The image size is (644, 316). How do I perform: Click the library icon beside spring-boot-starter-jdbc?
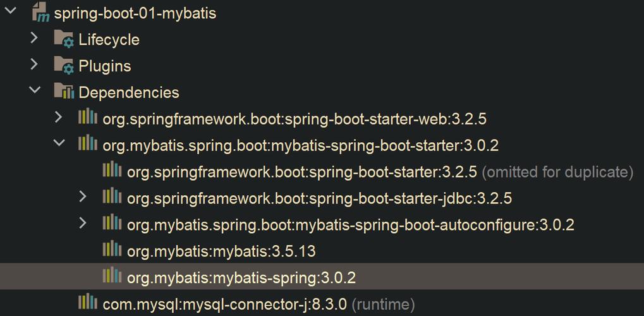click(112, 198)
